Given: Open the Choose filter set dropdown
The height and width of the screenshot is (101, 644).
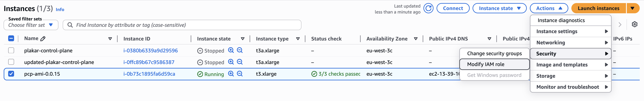Looking at the screenshot, I should [x=31, y=25].
